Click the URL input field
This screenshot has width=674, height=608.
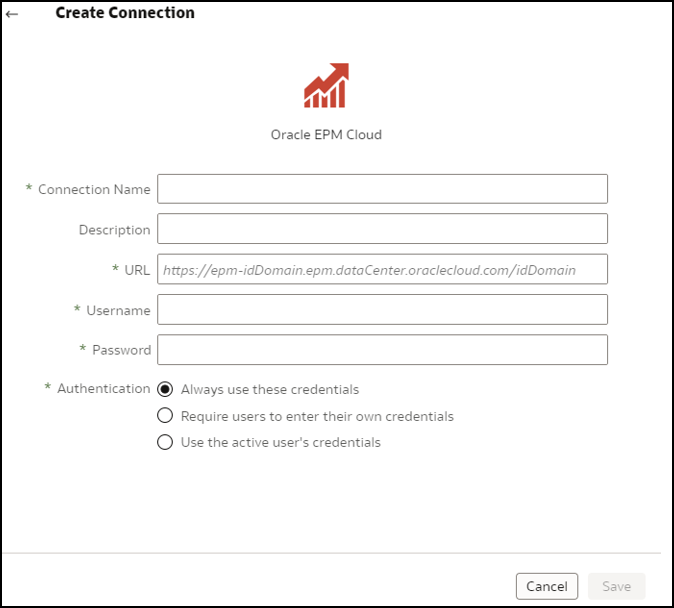coord(382,270)
